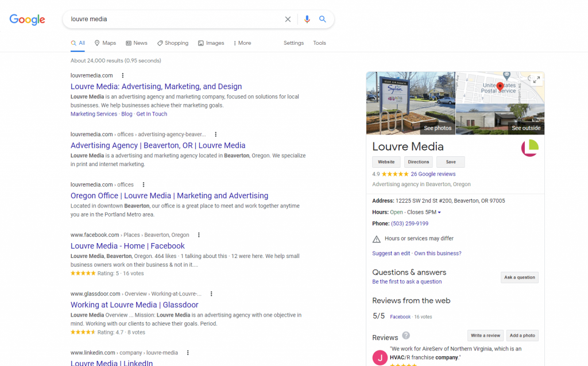Viewport: 588px width, 366px height.
Task: Click Own this business? link
Action: (438, 253)
